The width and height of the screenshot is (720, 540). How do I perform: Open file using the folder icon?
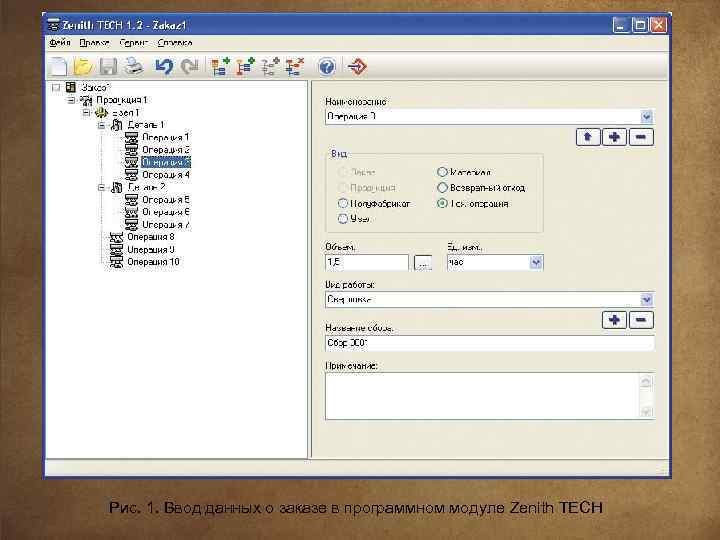(x=83, y=67)
